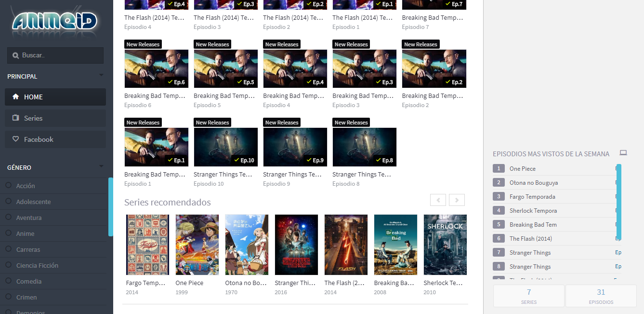The image size is (644, 314).
Task: Open Breaking Bad Ep.6 thumbnail
Action: pyautogui.click(x=157, y=68)
